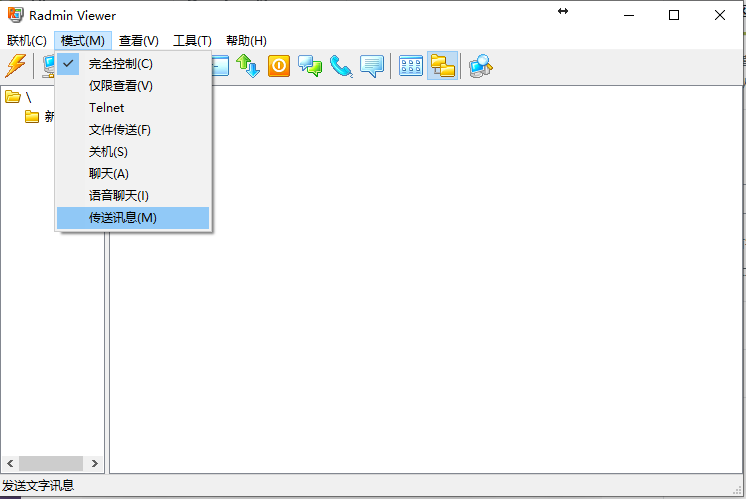The height and width of the screenshot is (499, 746).
Task: Click the scan computers magnifier icon
Action: 481,66
